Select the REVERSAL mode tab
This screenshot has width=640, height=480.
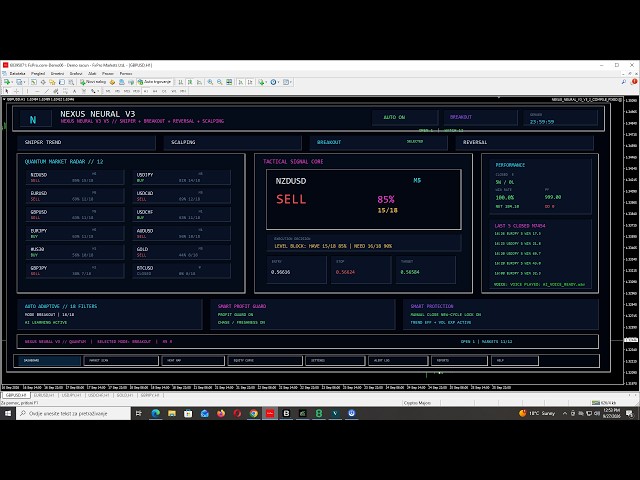pos(524,142)
